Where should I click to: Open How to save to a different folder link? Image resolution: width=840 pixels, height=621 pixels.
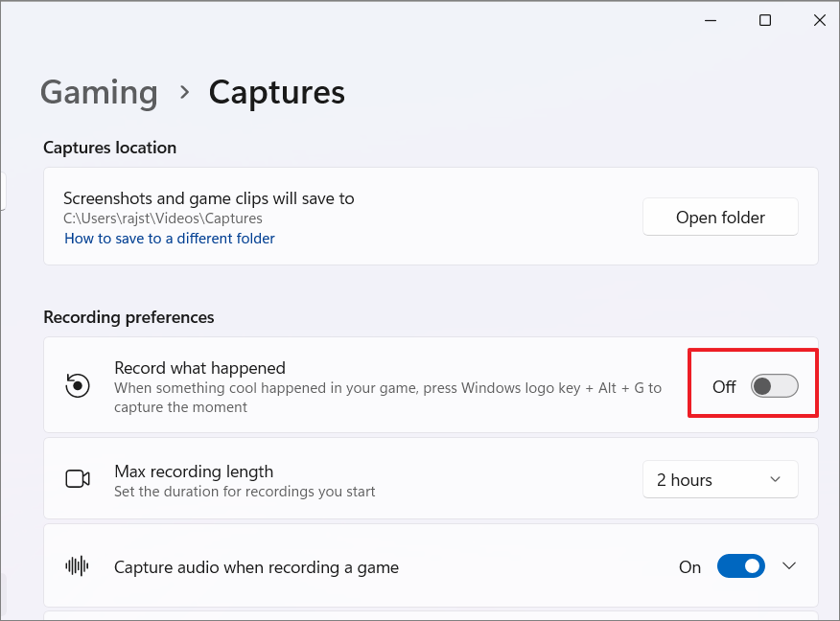170,239
